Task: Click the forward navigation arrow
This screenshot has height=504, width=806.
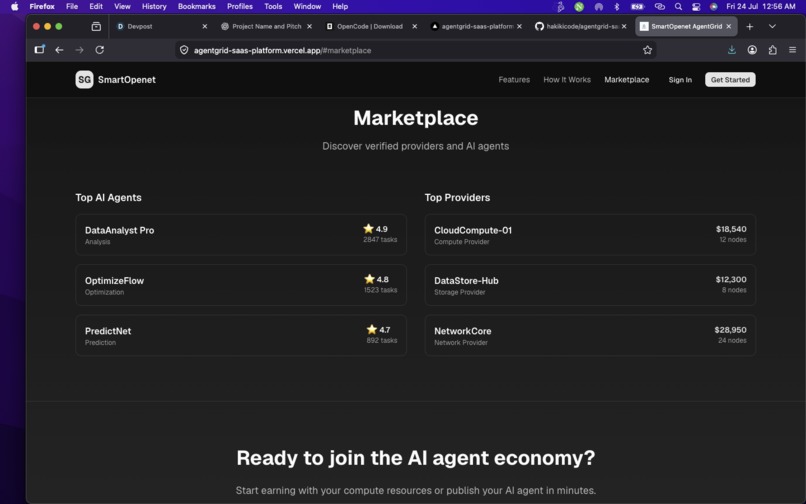Action: click(x=79, y=50)
